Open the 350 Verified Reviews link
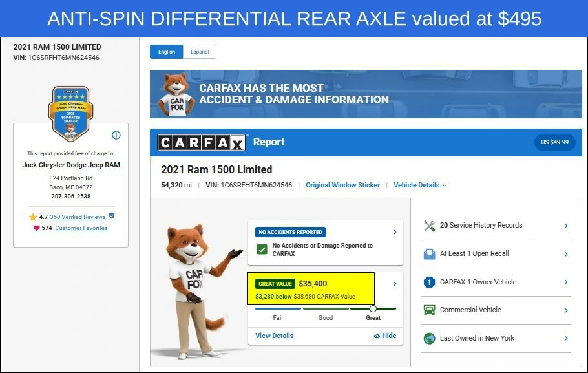 [78, 217]
